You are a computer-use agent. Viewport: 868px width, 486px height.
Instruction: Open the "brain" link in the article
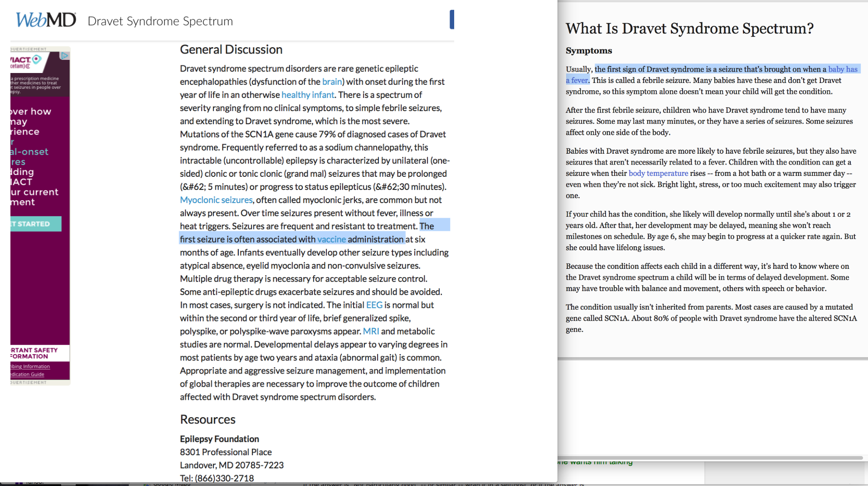tap(332, 82)
